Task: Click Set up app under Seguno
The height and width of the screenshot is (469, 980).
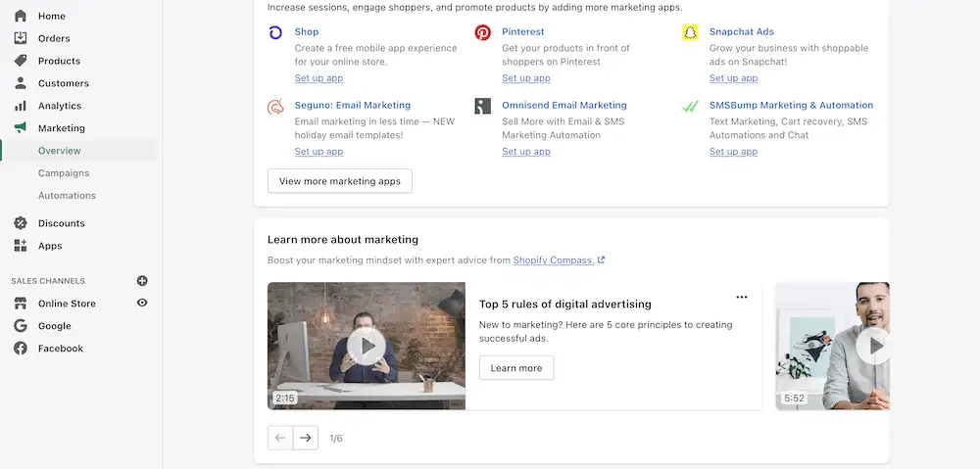Action: click(318, 152)
